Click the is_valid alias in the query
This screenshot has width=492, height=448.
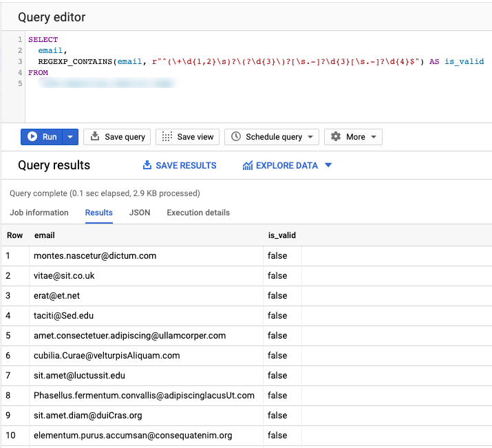(464, 61)
